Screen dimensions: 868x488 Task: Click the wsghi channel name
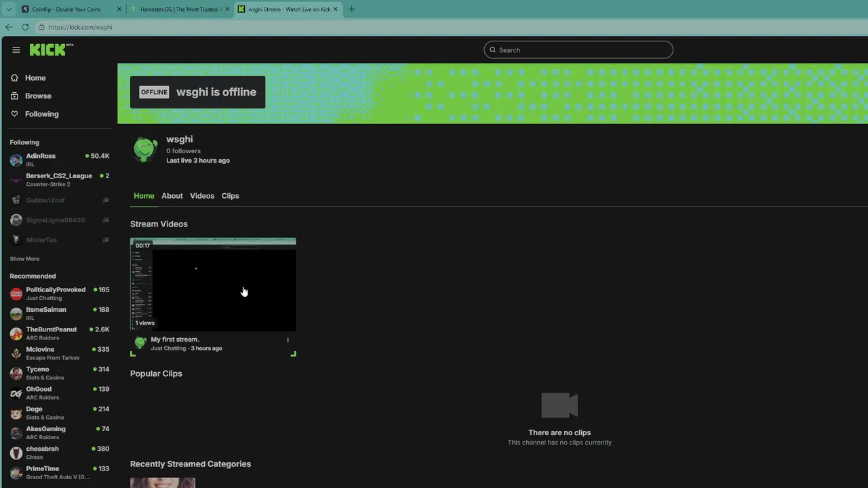click(180, 139)
